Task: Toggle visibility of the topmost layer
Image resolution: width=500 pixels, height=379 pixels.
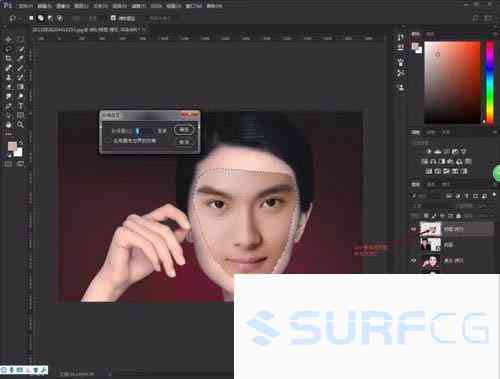Action: 414,229
